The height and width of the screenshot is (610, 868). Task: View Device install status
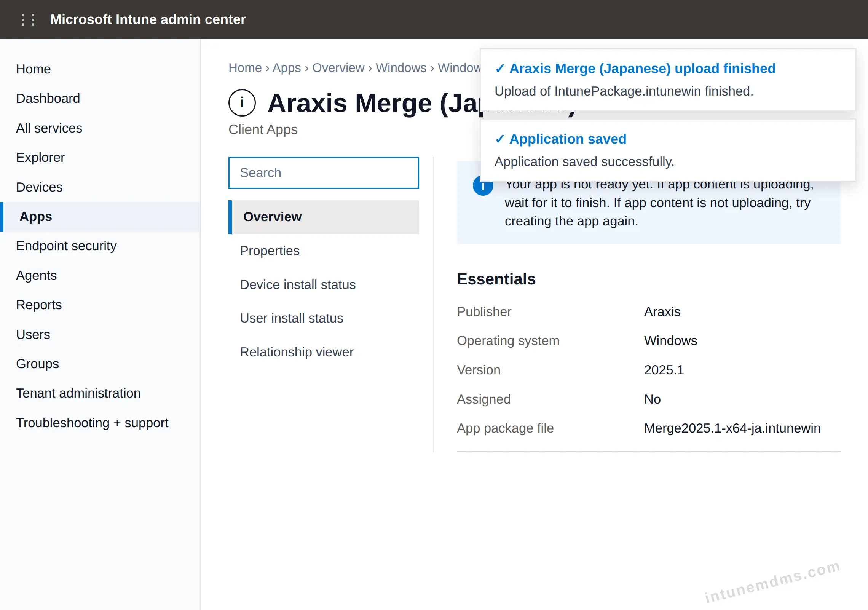pos(324,285)
